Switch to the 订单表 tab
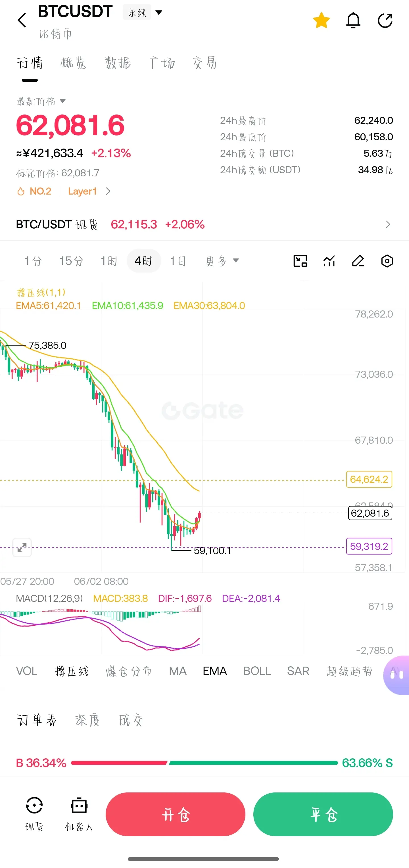The height and width of the screenshot is (868, 409). tap(36, 720)
